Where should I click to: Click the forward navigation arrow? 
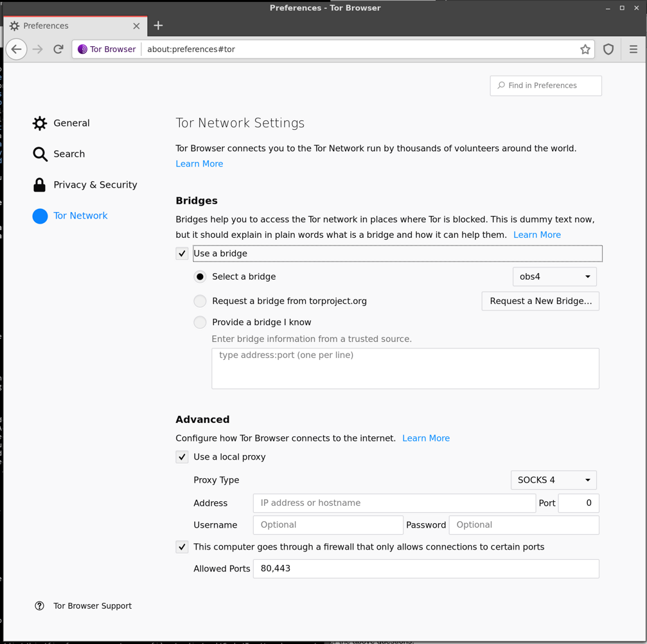[x=37, y=49]
